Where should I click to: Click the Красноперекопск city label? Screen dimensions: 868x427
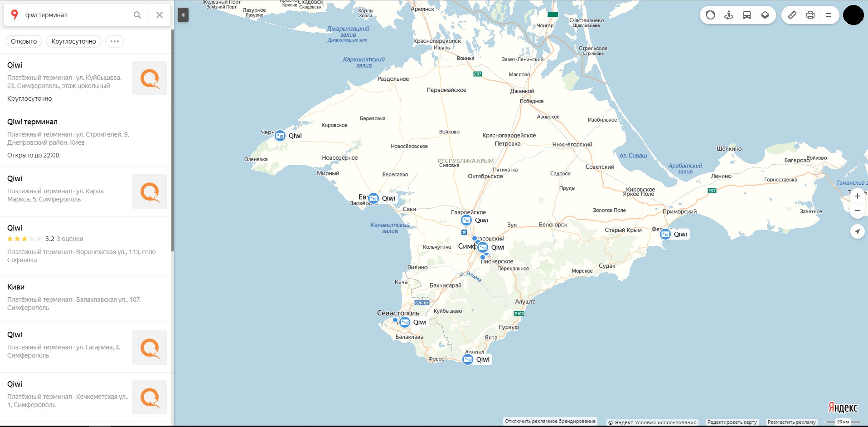437,41
